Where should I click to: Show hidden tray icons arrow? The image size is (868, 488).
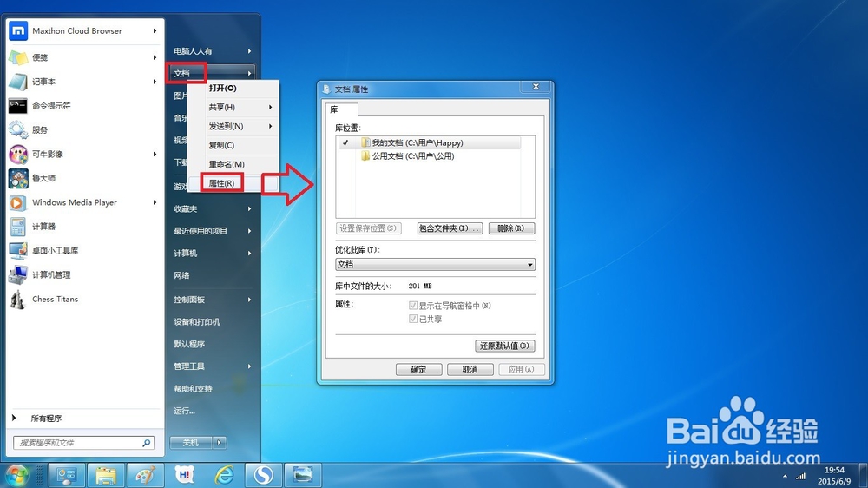point(785,476)
